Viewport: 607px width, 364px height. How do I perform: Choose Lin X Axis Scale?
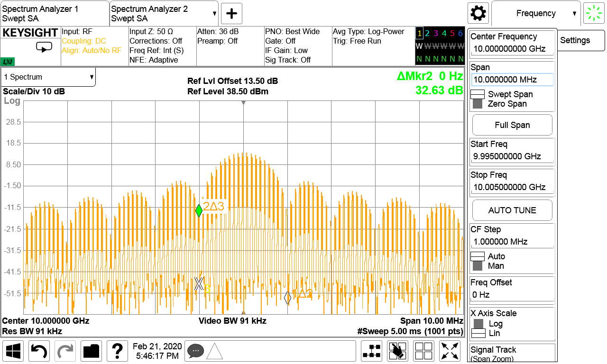[486, 333]
